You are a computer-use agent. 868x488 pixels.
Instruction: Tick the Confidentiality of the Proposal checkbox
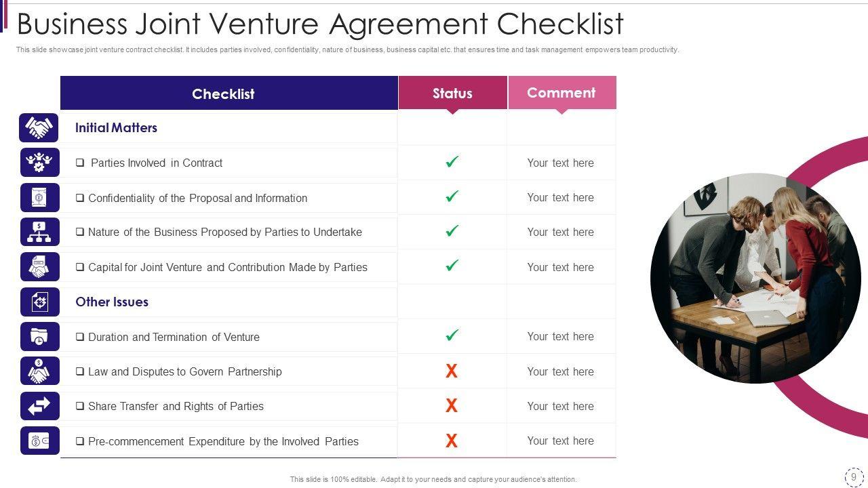tap(80, 198)
